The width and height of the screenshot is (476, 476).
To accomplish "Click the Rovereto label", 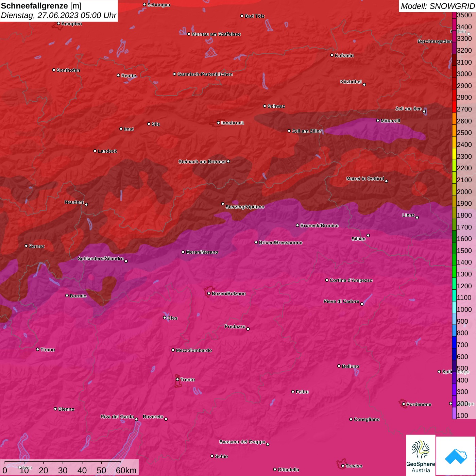I will tap(153, 417).
